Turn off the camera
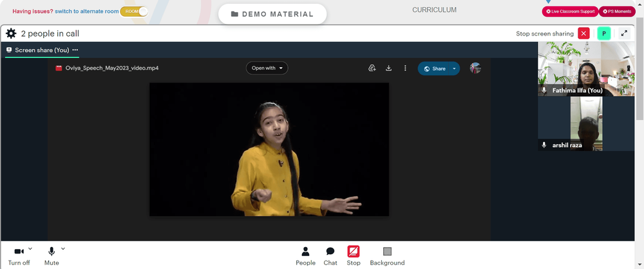The image size is (644, 269). coord(19,256)
